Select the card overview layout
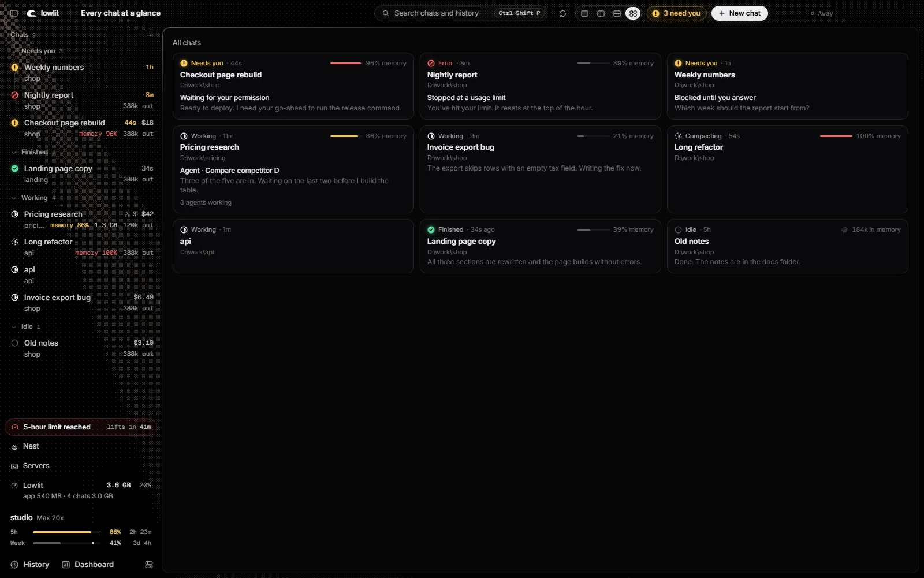924x578 pixels. 633,13
